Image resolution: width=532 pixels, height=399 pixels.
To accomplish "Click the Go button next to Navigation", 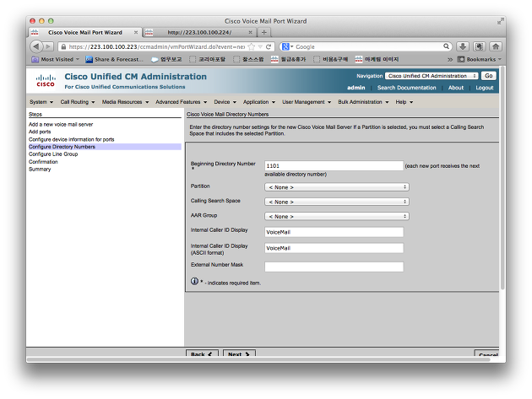I will coord(489,76).
